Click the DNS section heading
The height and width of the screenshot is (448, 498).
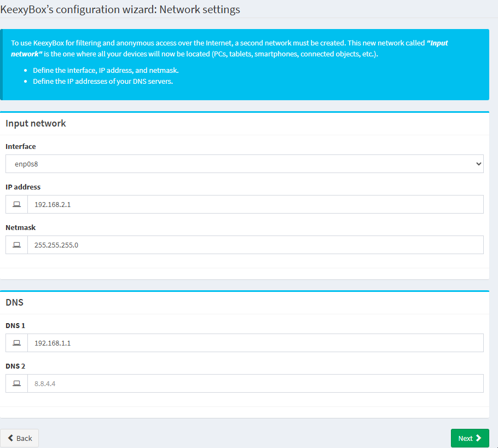click(15, 302)
